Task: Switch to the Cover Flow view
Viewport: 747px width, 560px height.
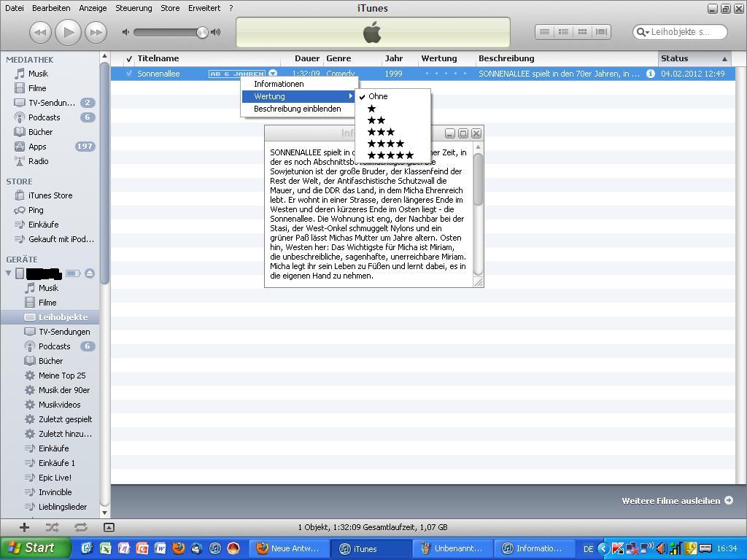Action: 601,32
